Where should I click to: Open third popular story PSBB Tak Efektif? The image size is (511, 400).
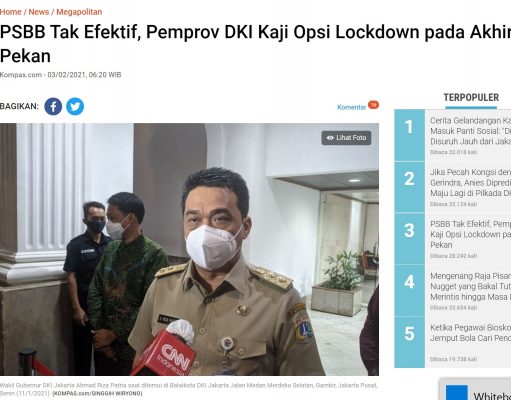pyautogui.click(x=470, y=234)
